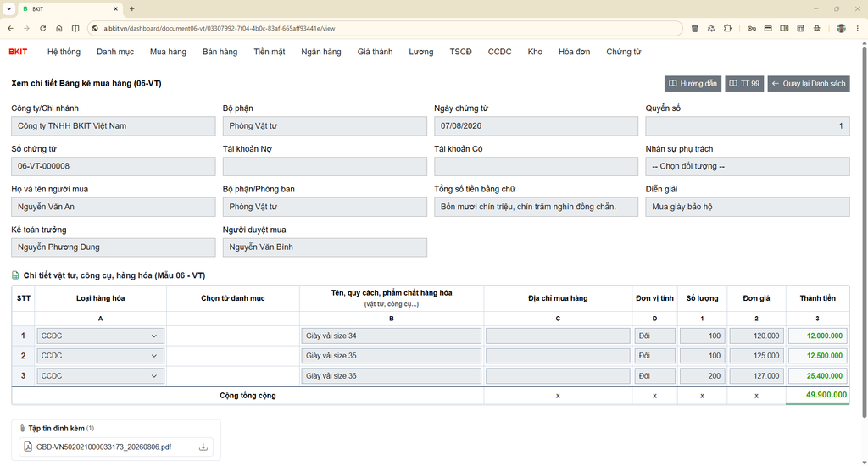Close the BKIT browser tab
This screenshot has height=466, width=868.
115,8
